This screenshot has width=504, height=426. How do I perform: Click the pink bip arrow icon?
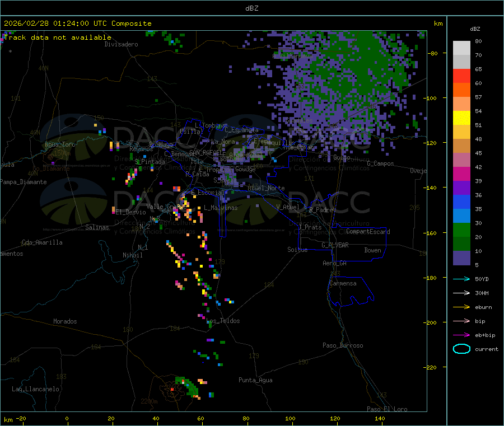tap(461, 321)
